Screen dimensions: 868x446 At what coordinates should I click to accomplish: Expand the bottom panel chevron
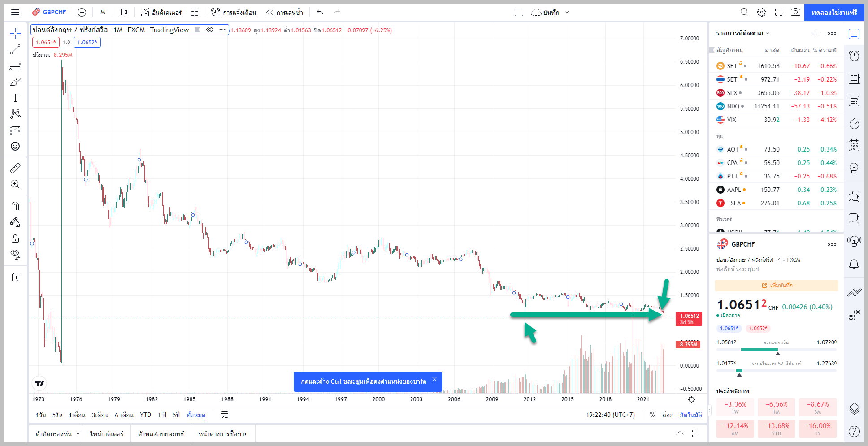[x=680, y=433]
